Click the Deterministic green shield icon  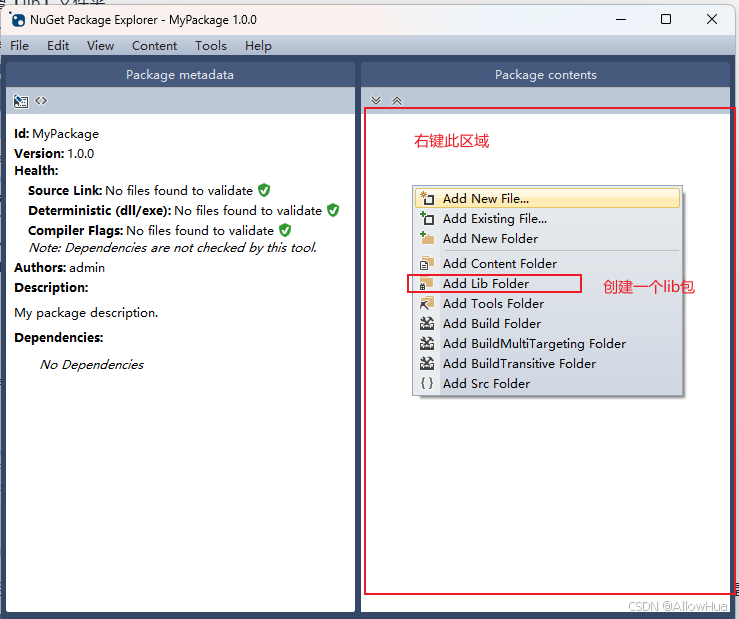333,210
